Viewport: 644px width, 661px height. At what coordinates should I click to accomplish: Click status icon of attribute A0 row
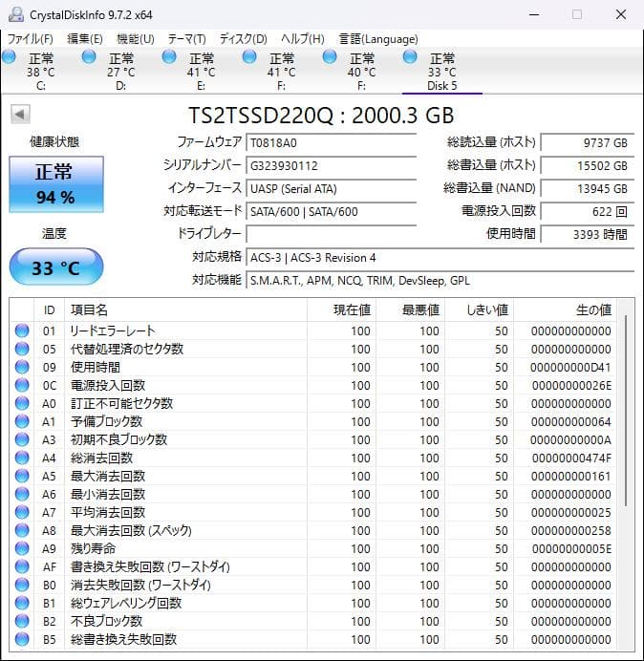pos(22,403)
